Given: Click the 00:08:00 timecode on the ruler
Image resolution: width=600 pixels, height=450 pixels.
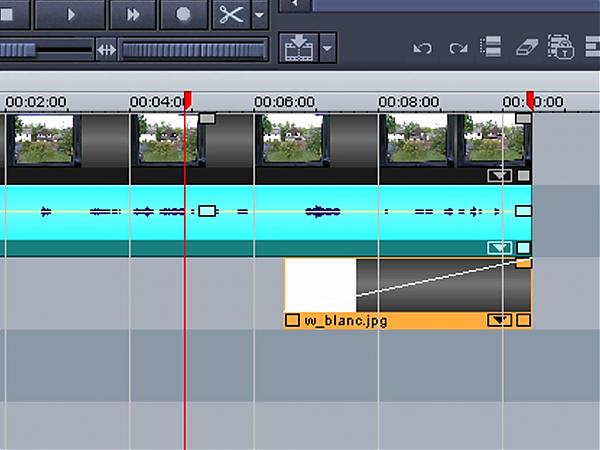Looking at the screenshot, I should pos(409,102).
